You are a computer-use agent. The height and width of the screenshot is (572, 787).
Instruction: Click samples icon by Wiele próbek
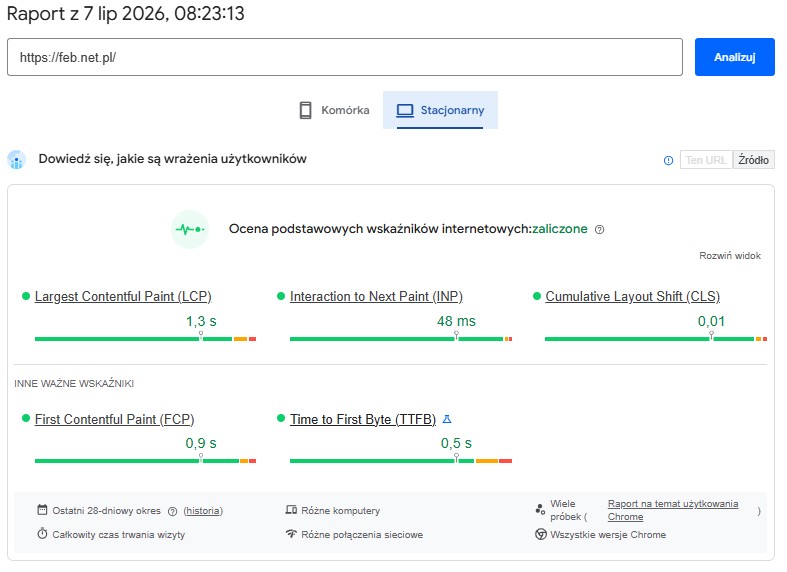[540, 510]
